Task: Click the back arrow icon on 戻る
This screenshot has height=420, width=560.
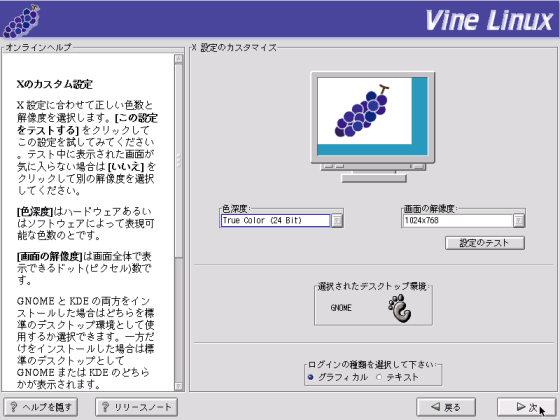Action: (x=435, y=406)
